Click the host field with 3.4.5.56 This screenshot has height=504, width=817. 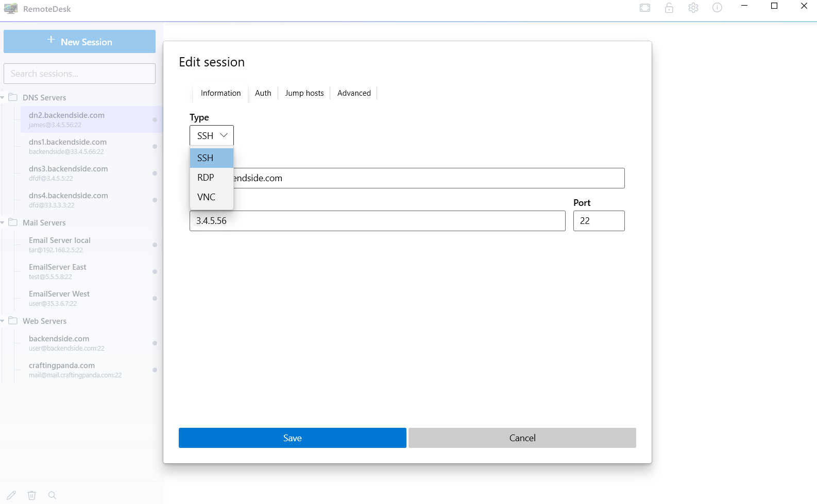(x=378, y=221)
